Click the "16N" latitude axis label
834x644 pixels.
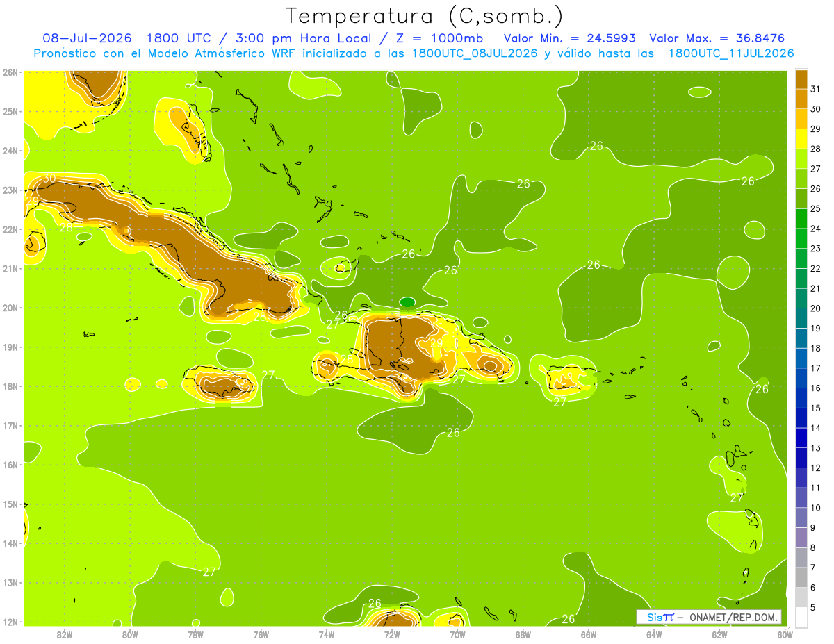10,465
